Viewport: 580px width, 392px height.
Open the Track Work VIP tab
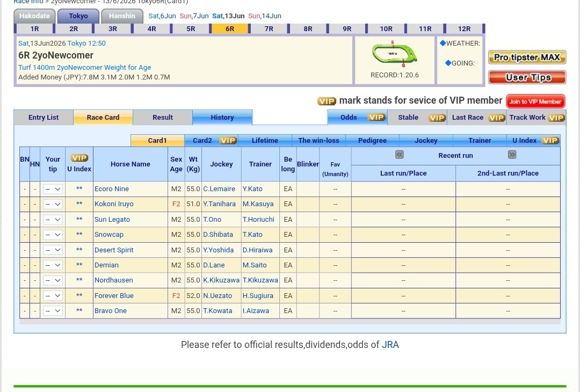click(536, 117)
